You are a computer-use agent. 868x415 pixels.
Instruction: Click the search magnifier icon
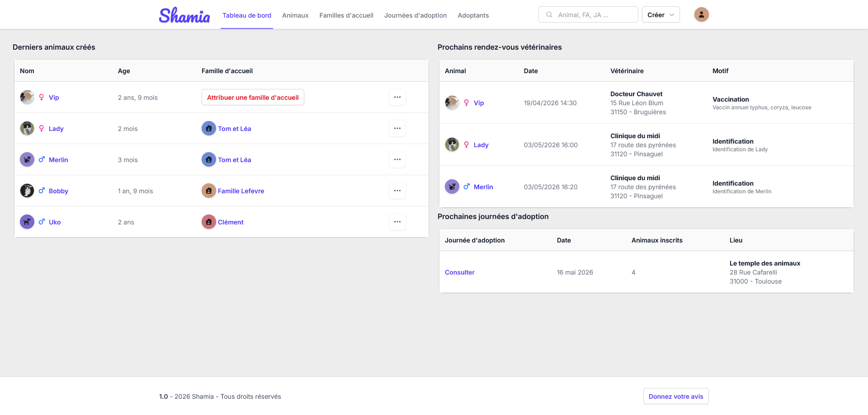coord(549,15)
